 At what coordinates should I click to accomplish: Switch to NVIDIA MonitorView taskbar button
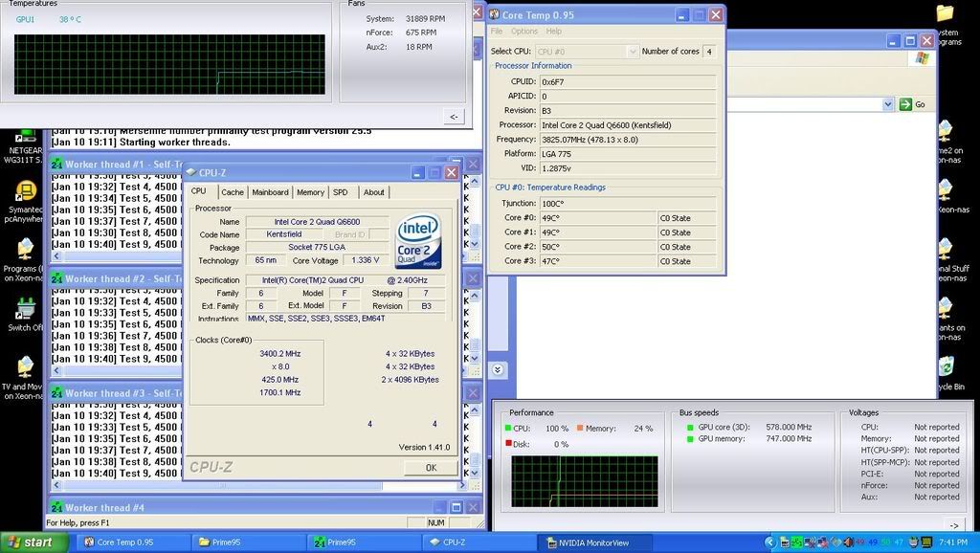(593, 542)
